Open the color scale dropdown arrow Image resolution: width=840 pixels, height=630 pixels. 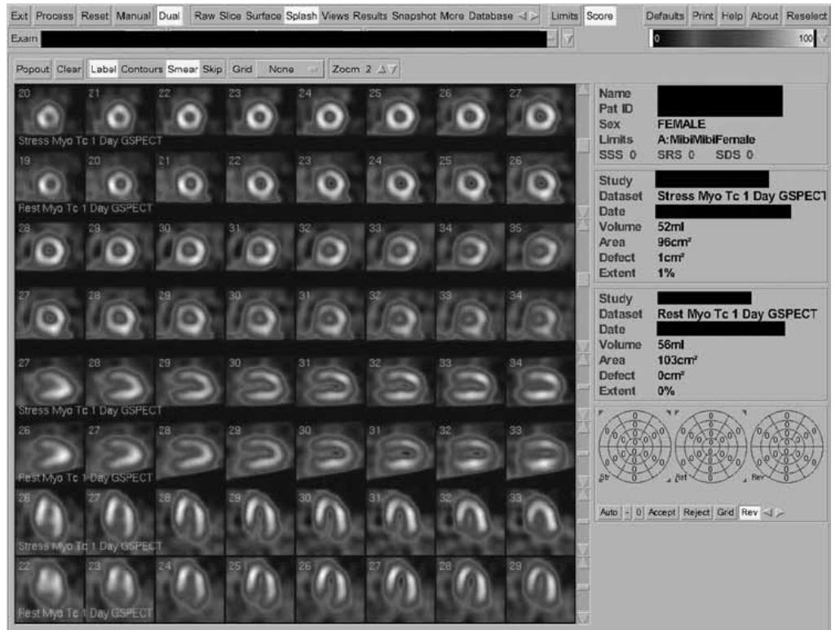click(827, 39)
